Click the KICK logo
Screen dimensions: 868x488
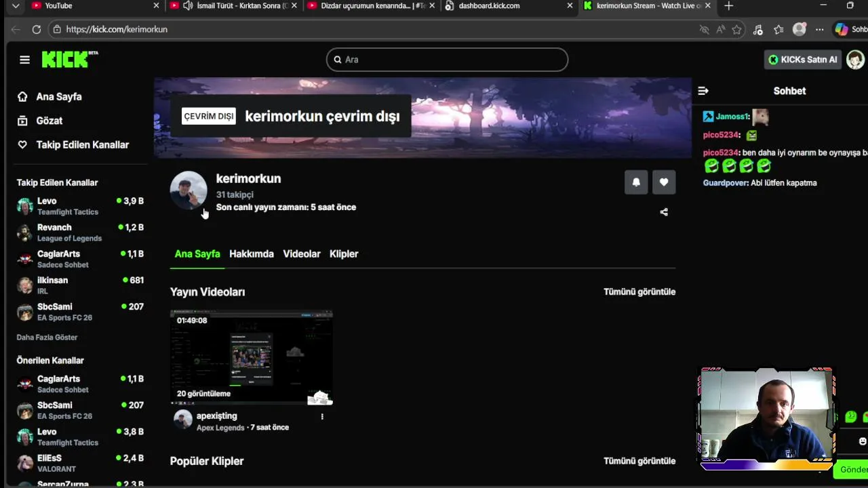tap(69, 59)
